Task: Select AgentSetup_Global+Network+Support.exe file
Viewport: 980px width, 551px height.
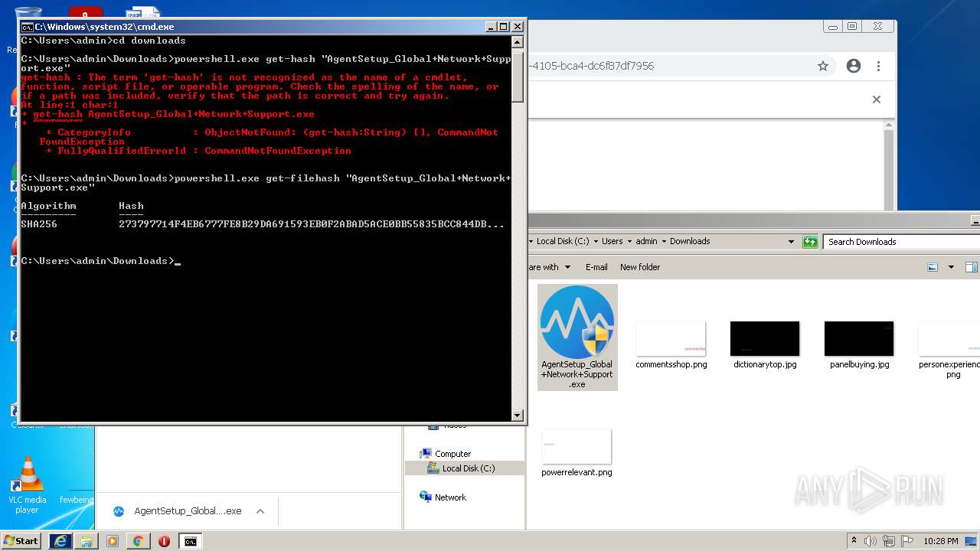Action: coord(577,337)
